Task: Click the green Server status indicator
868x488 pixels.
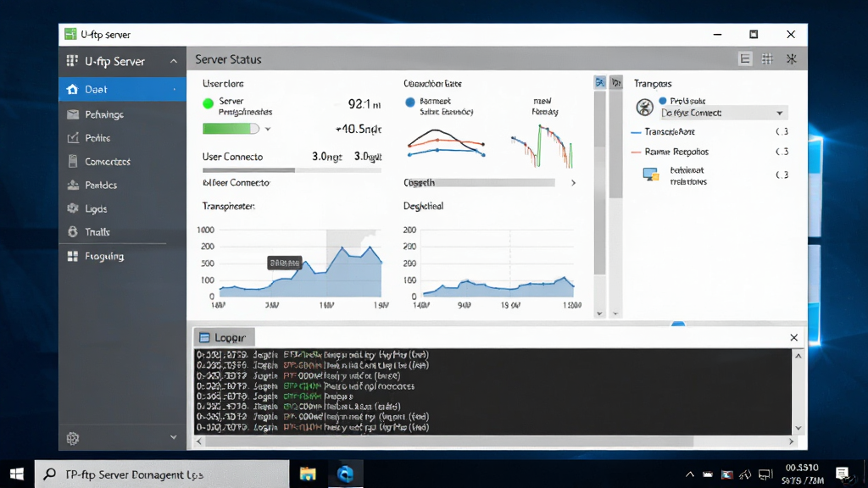Action: (209, 103)
